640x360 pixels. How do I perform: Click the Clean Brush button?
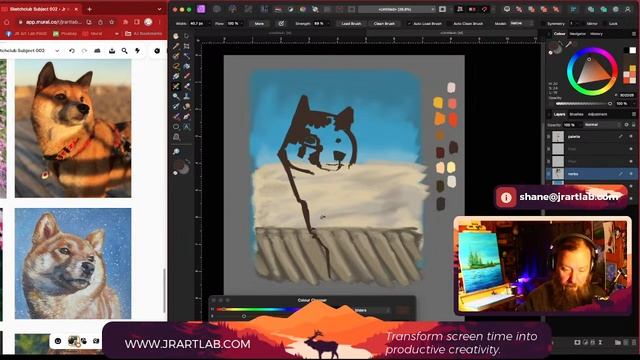[384, 24]
